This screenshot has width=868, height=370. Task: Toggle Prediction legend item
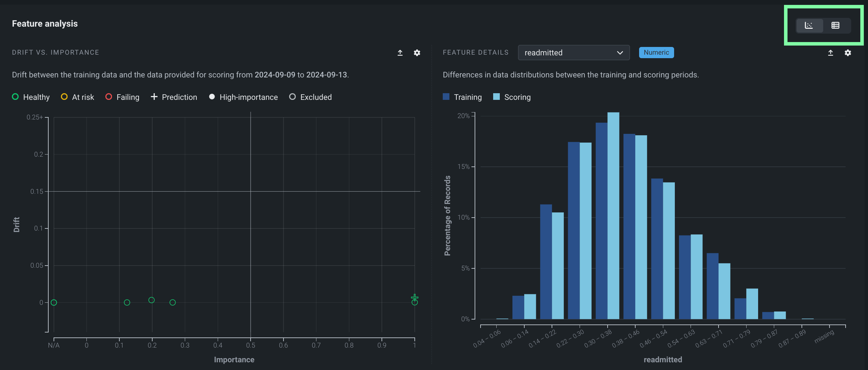tap(174, 97)
